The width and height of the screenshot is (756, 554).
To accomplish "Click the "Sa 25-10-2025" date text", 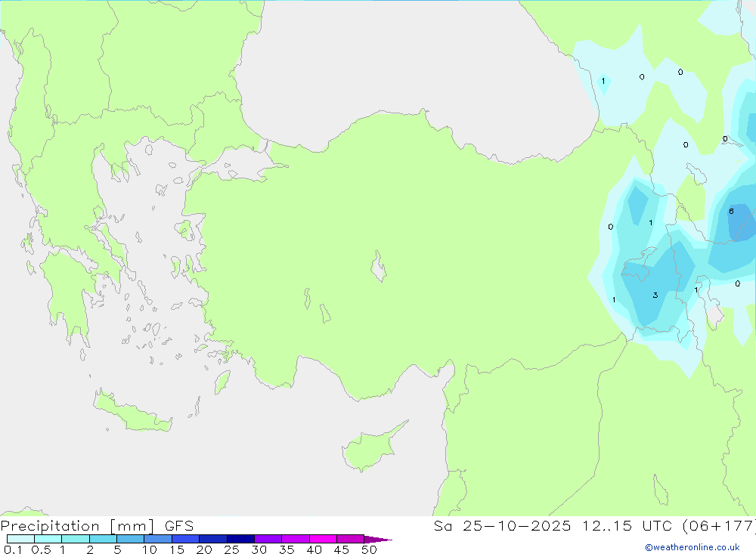I will [503, 526].
